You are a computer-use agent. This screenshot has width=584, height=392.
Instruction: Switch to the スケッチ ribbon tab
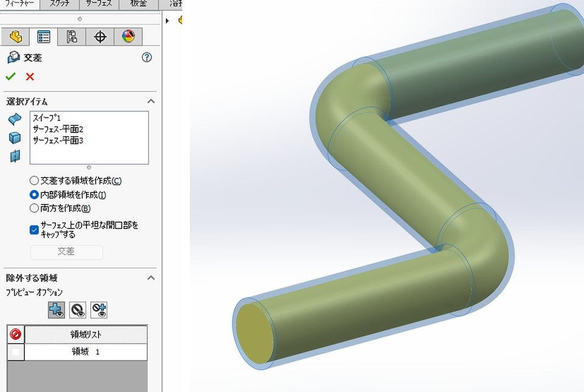[x=60, y=4]
